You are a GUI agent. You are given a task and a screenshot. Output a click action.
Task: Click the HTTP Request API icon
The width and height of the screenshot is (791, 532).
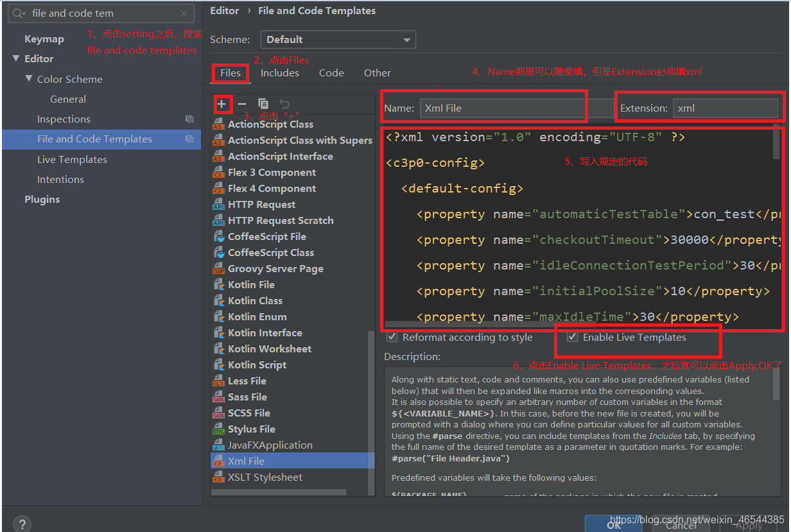coord(218,205)
